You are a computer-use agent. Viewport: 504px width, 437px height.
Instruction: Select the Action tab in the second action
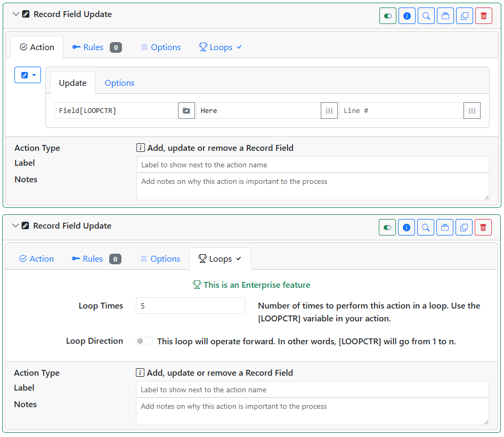pyautogui.click(x=36, y=259)
